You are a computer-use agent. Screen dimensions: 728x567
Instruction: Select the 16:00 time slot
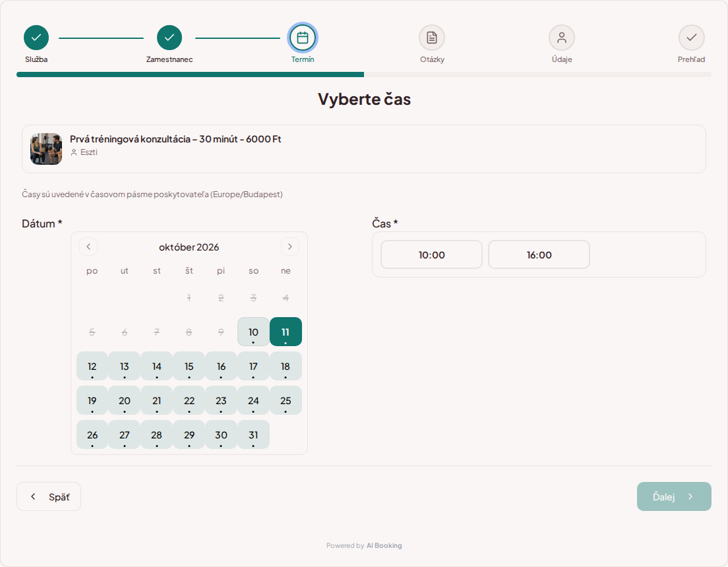539,254
